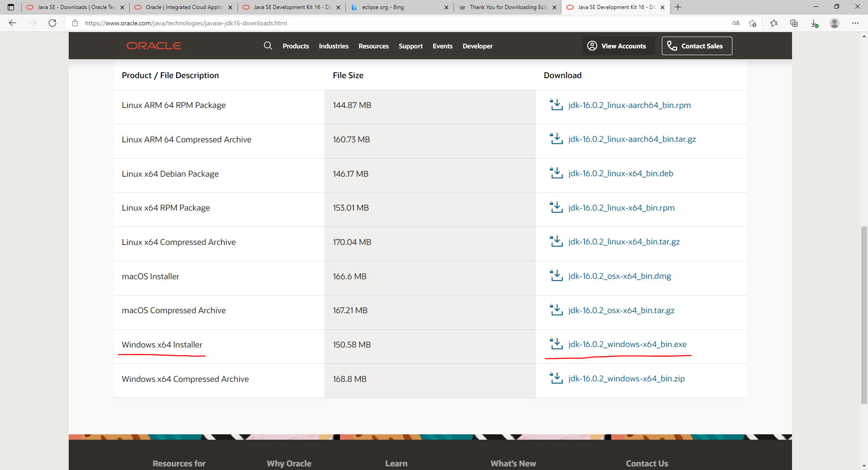The image size is (868, 470).
Task: Open Collections panel
Action: tap(794, 23)
